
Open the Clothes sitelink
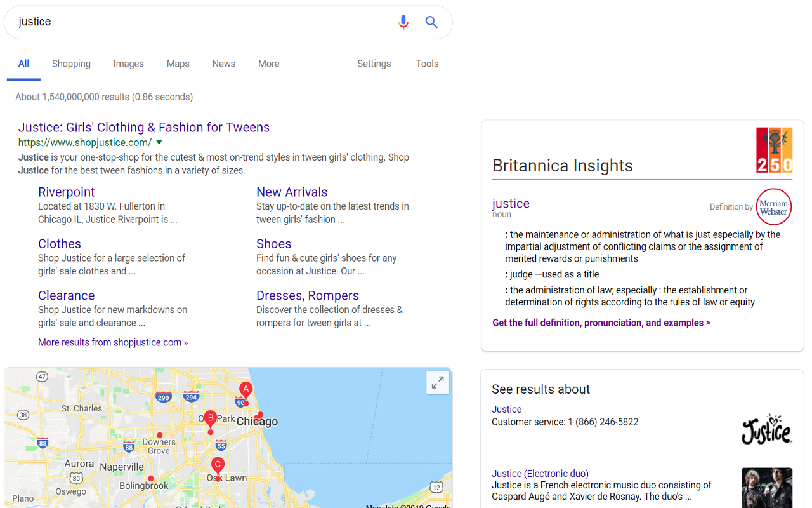[60, 244]
